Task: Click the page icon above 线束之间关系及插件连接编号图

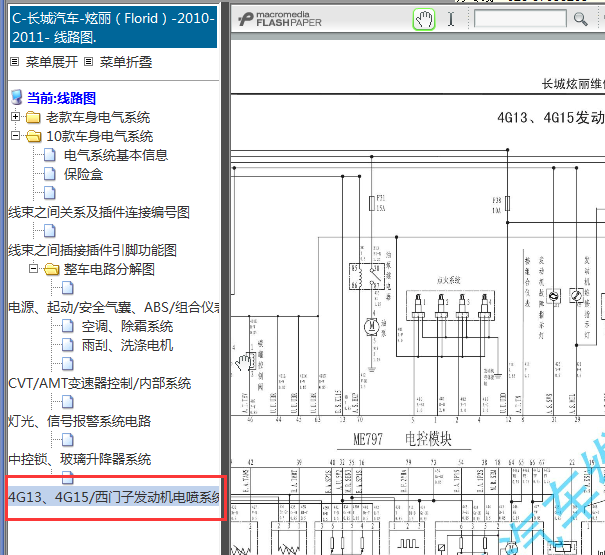Action: pos(50,193)
